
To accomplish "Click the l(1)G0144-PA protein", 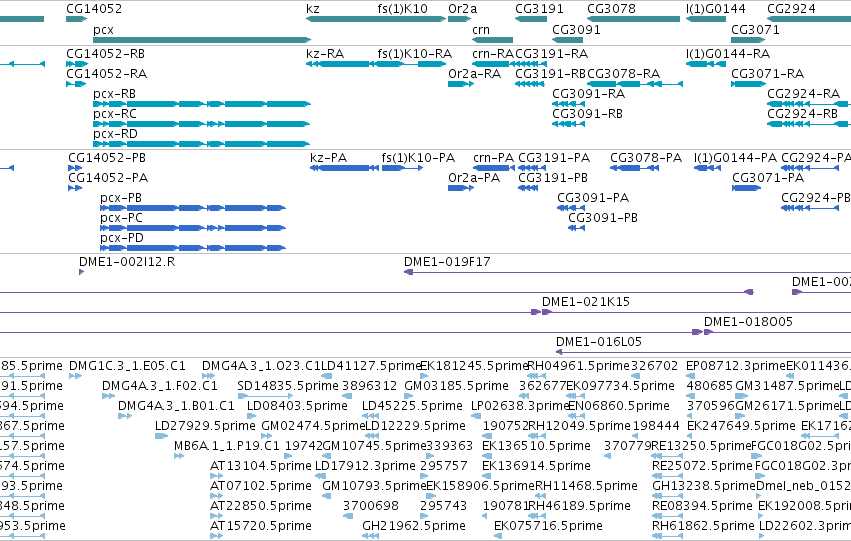I will tap(707, 168).
